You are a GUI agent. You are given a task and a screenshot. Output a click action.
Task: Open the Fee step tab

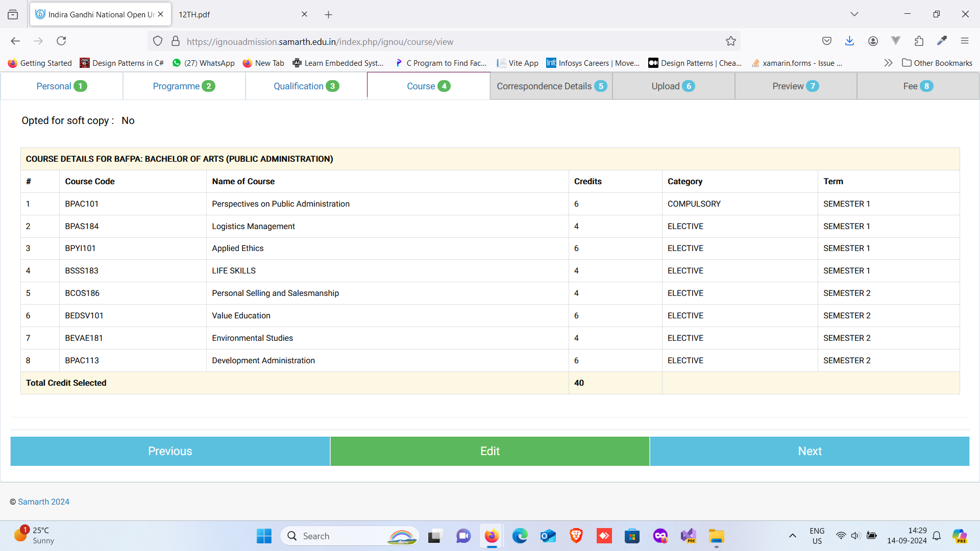pos(918,86)
